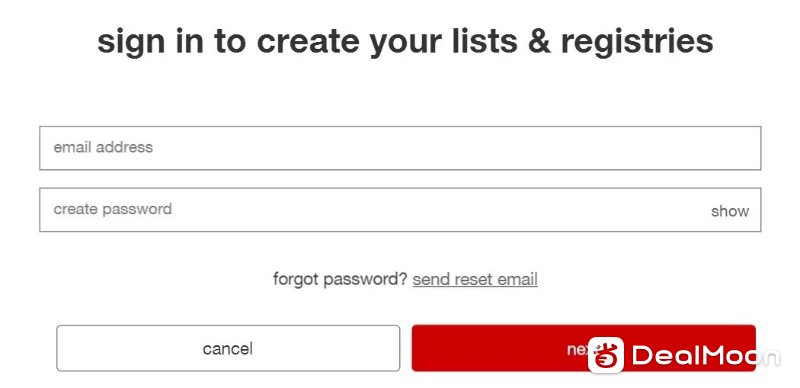
Task: Request a password reset email
Action: [475, 279]
